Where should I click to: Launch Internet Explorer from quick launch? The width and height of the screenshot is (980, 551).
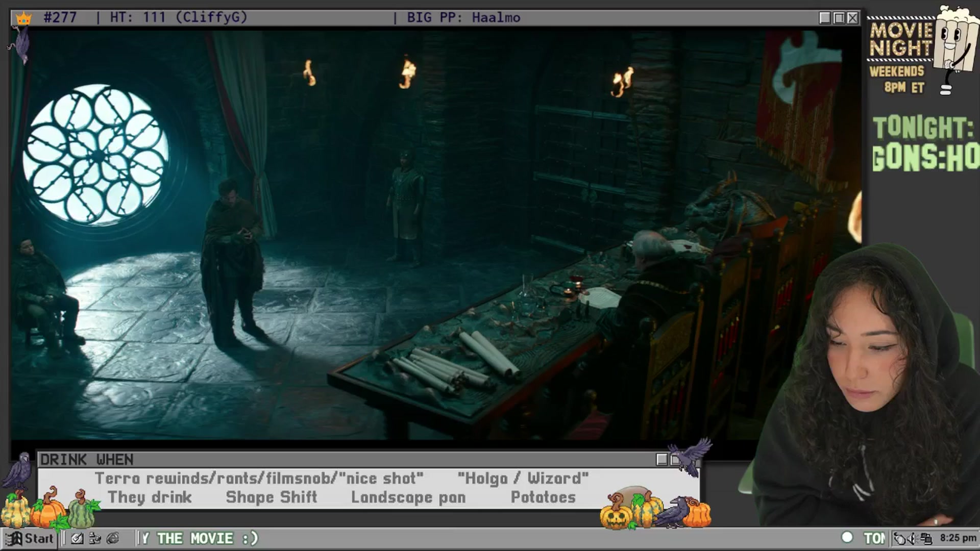pos(113,538)
